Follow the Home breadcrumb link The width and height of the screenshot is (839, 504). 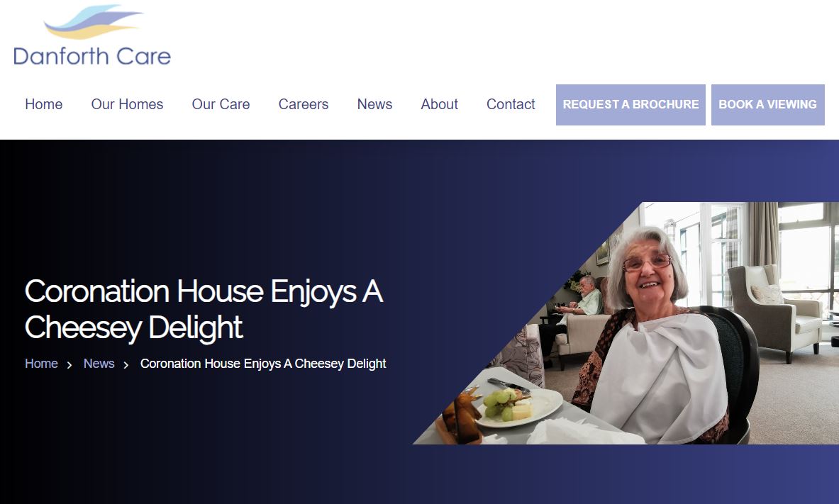pos(41,364)
